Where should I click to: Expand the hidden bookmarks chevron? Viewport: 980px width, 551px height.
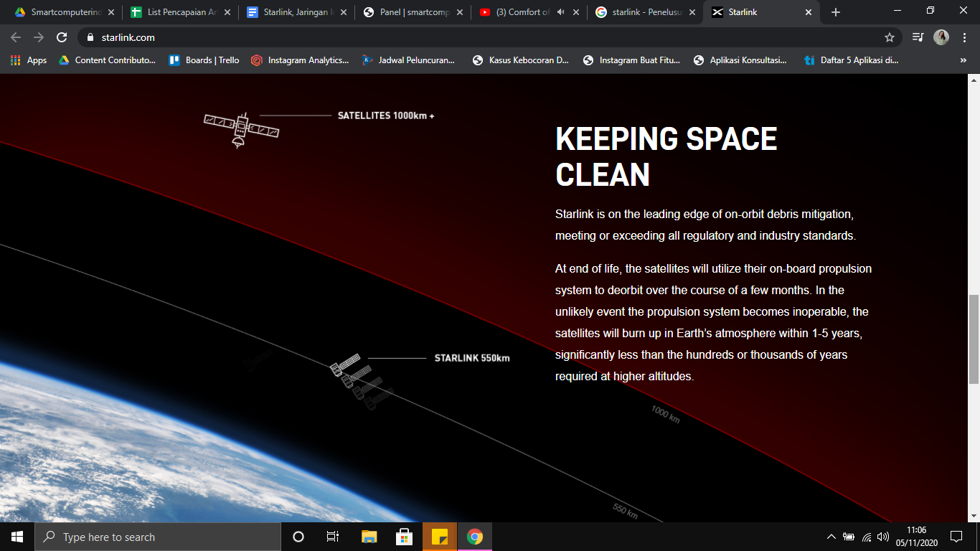(x=963, y=60)
